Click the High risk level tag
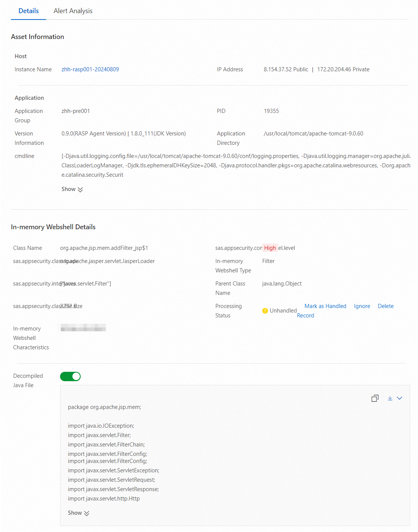418x532 pixels. pos(270,248)
